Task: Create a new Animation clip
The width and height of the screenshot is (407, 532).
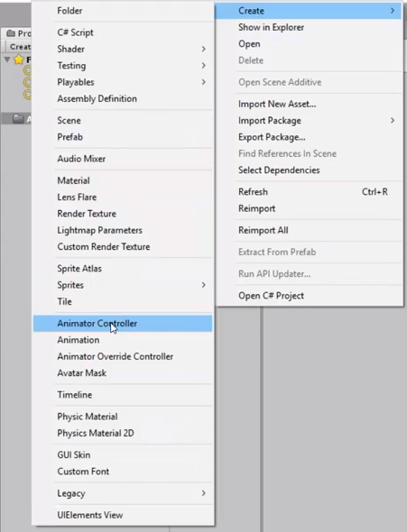Action: (123, 340)
